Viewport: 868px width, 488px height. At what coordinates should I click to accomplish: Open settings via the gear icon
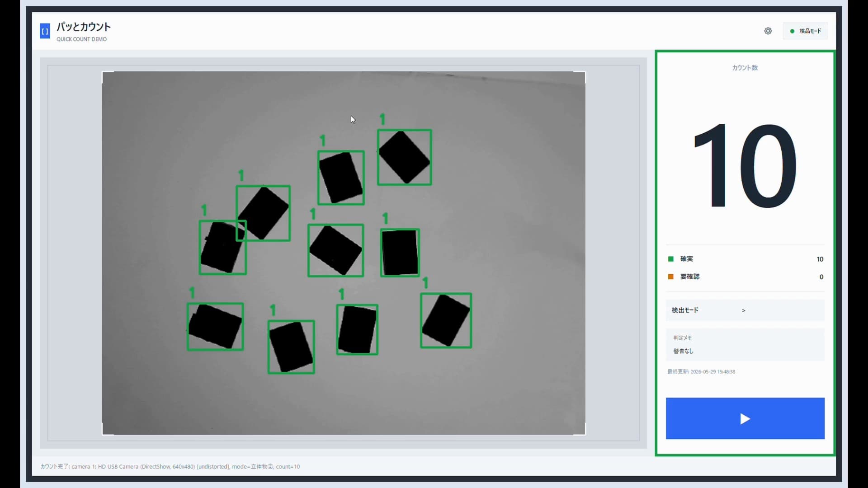click(x=768, y=31)
